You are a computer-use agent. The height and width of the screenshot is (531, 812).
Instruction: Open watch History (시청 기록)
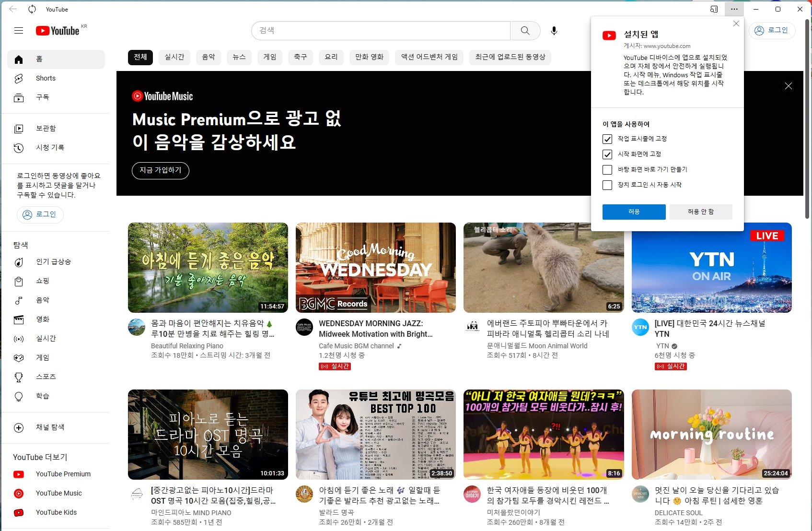(x=56, y=148)
